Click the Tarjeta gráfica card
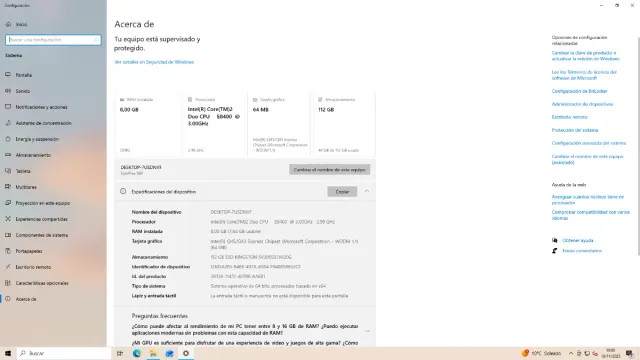Viewport: 640px width, 360px height. tap(280, 124)
